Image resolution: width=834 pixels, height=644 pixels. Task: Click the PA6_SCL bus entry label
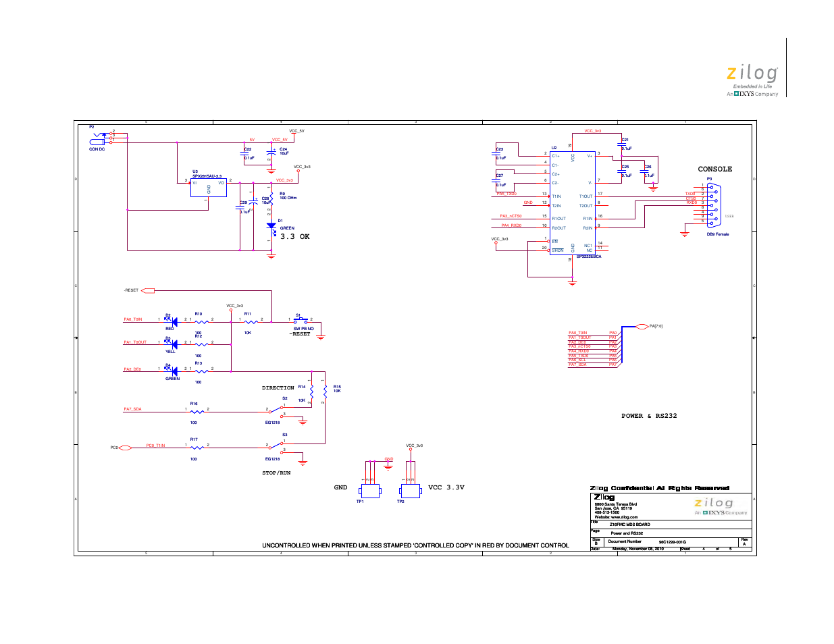pyautogui.click(x=577, y=360)
